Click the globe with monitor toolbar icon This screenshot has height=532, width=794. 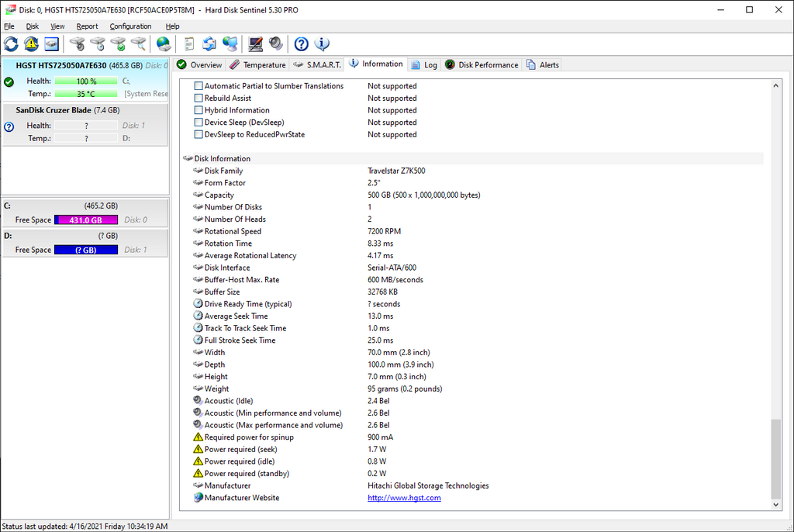click(x=230, y=44)
